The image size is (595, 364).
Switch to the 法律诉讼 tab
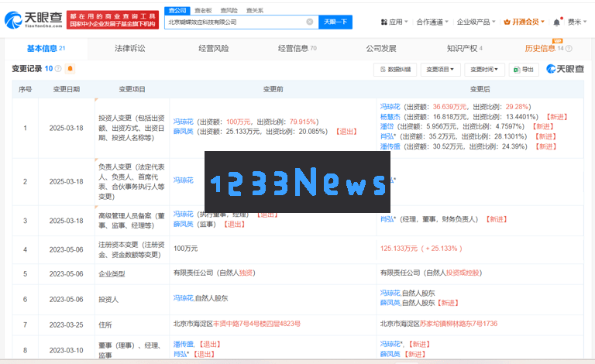point(130,49)
